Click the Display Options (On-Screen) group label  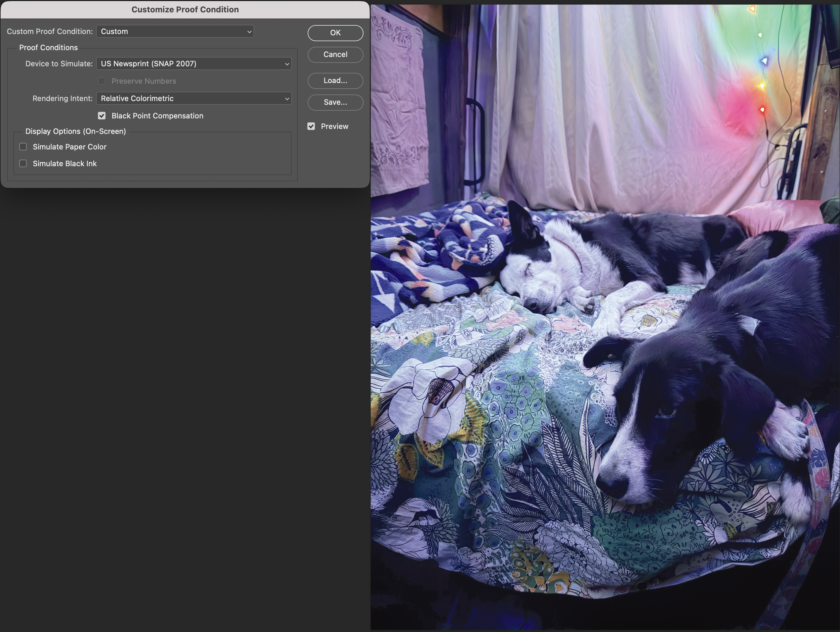(76, 131)
